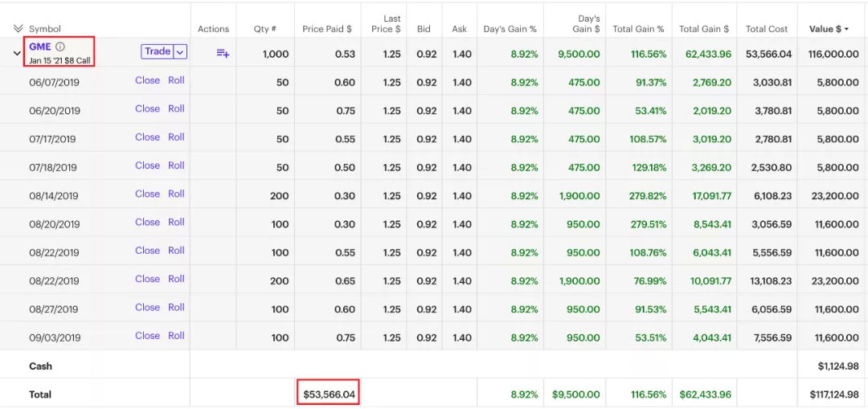
Task: Sort by Total Gain % column header
Action: click(638, 29)
